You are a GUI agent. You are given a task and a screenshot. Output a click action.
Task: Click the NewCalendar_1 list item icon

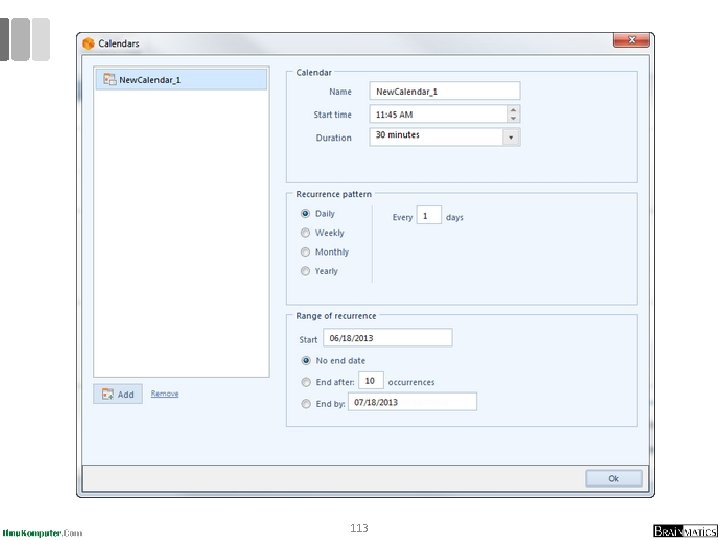coord(110,79)
